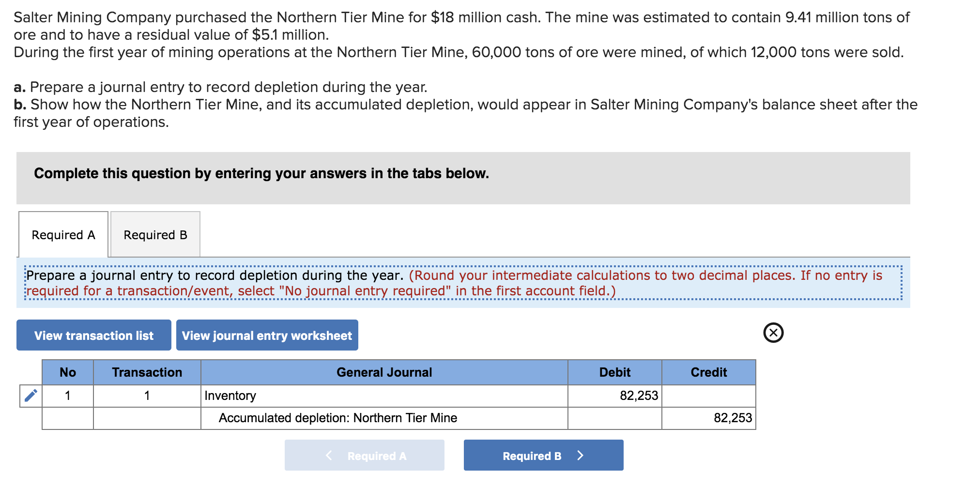Screen dimensions: 980x489
Task: Click the right chevron on the Required B button
Action: click(x=580, y=455)
